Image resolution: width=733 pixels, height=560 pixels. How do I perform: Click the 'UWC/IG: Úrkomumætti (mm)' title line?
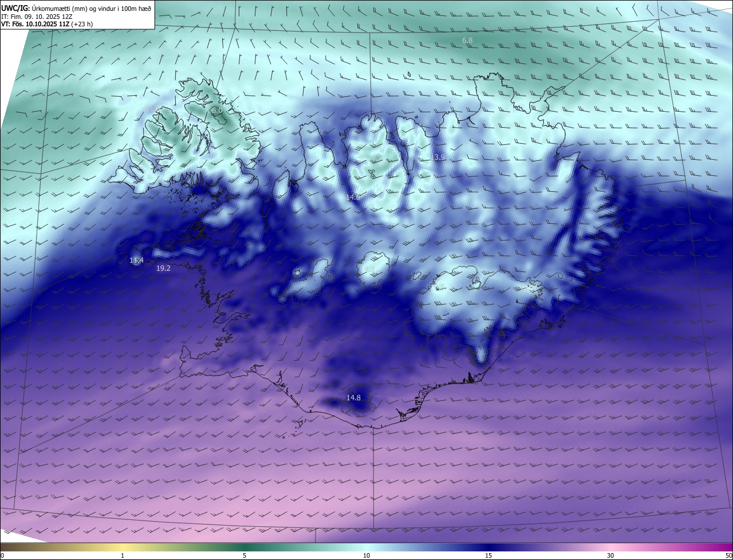click(76, 8)
